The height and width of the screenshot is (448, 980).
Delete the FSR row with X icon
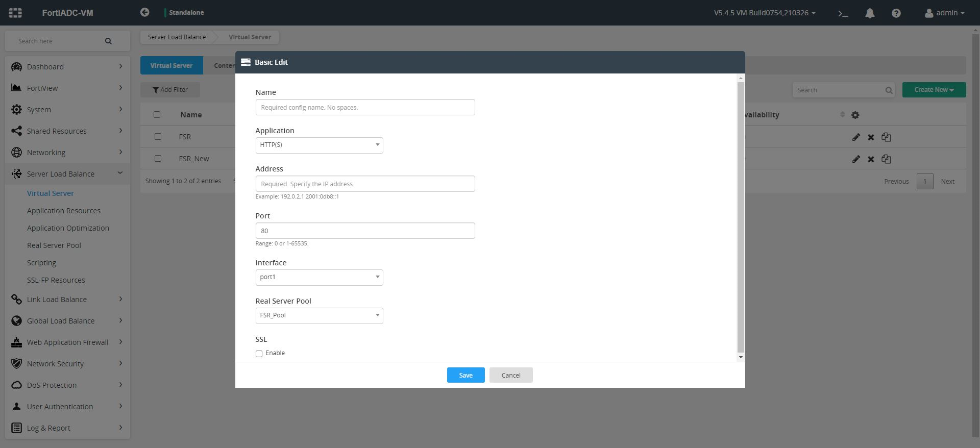[x=871, y=137]
